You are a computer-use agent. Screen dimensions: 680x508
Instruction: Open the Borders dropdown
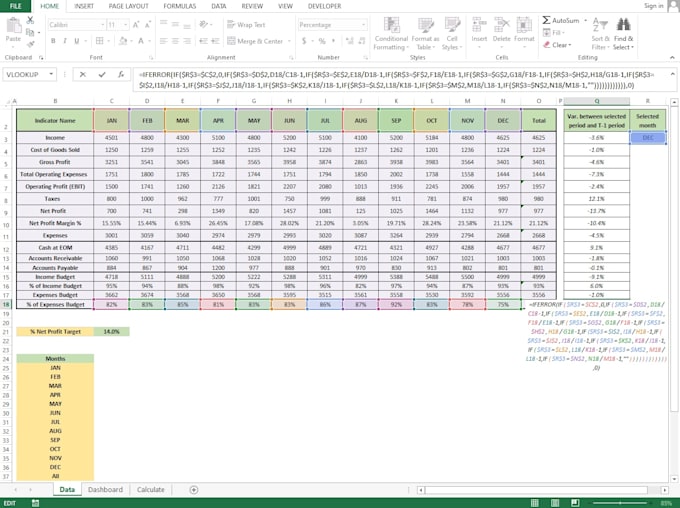(x=108, y=41)
